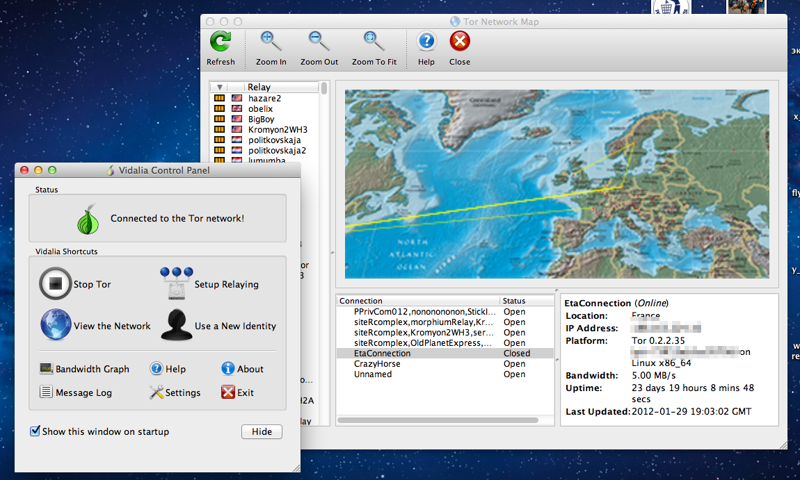Click the Zoom To Fit icon
Image resolution: width=800 pixels, height=480 pixels.
(x=375, y=42)
